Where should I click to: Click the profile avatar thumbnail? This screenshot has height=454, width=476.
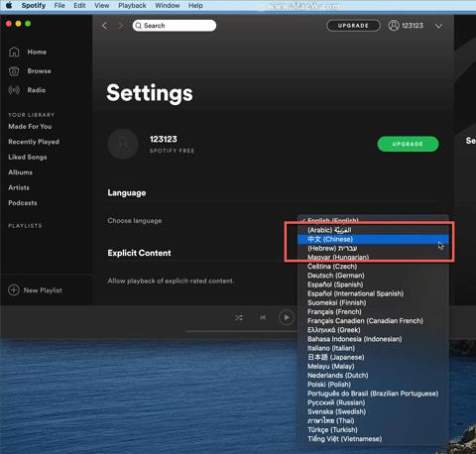(x=123, y=145)
